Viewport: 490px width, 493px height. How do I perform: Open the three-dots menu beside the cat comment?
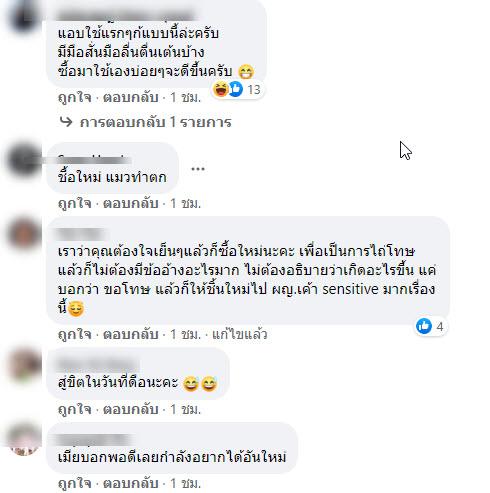tap(198, 169)
